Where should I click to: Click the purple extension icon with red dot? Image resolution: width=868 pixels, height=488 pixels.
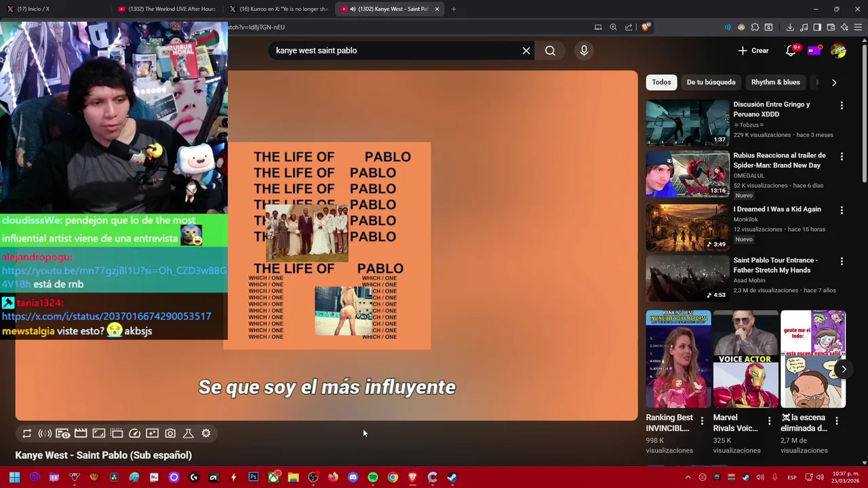point(814,50)
